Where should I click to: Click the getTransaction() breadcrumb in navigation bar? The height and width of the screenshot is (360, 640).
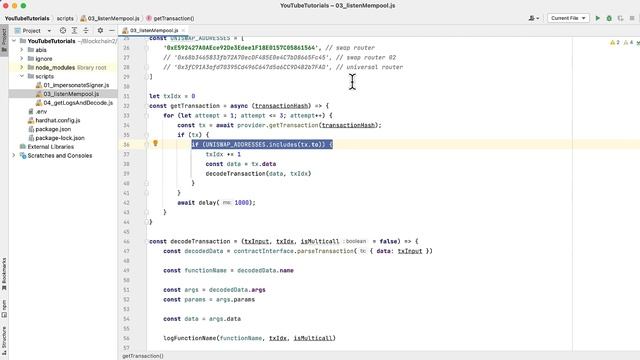pyautogui.click(x=173, y=18)
